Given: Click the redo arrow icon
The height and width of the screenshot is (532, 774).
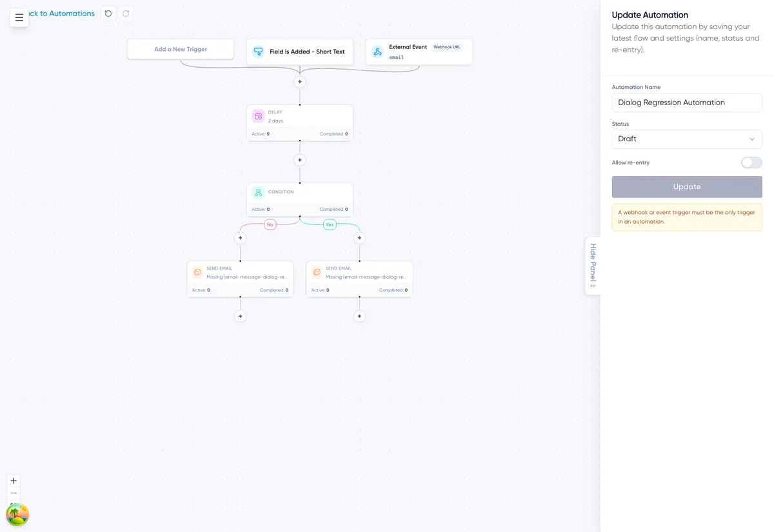Looking at the screenshot, I should coord(126,13).
